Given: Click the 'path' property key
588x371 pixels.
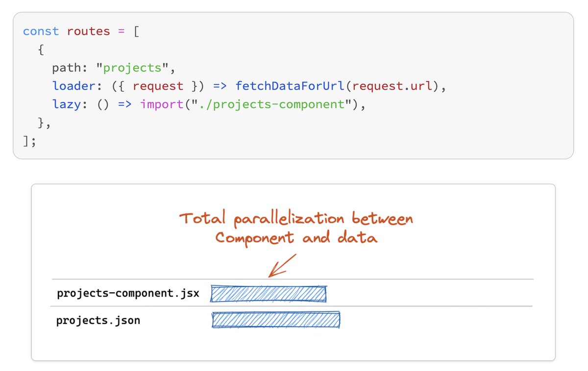Looking at the screenshot, I should pos(67,68).
